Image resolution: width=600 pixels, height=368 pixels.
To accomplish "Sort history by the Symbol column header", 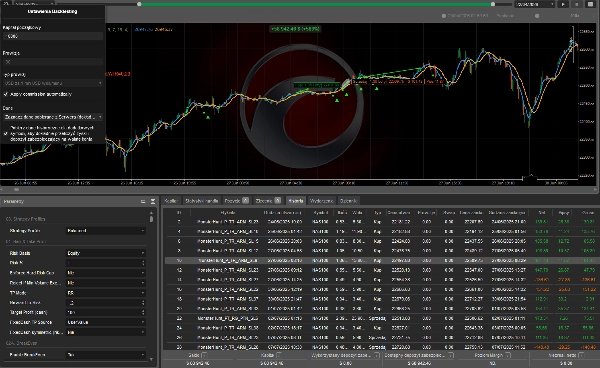I will click(x=320, y=212).
